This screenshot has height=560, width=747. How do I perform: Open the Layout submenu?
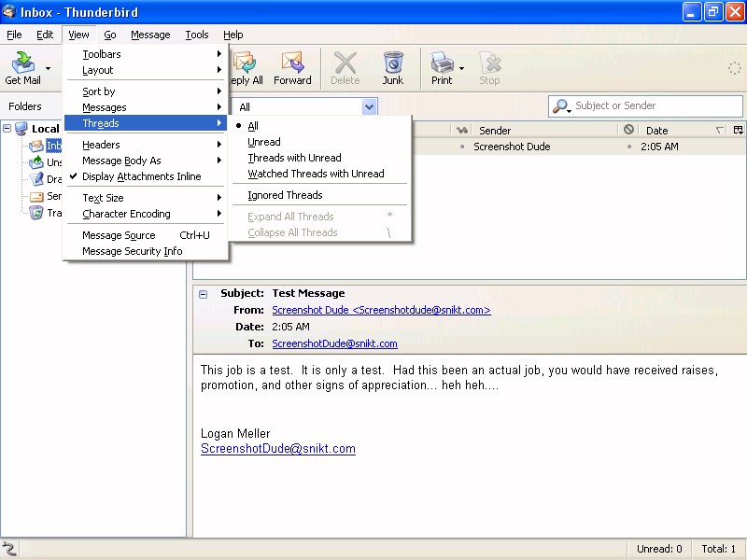point(147,70)
